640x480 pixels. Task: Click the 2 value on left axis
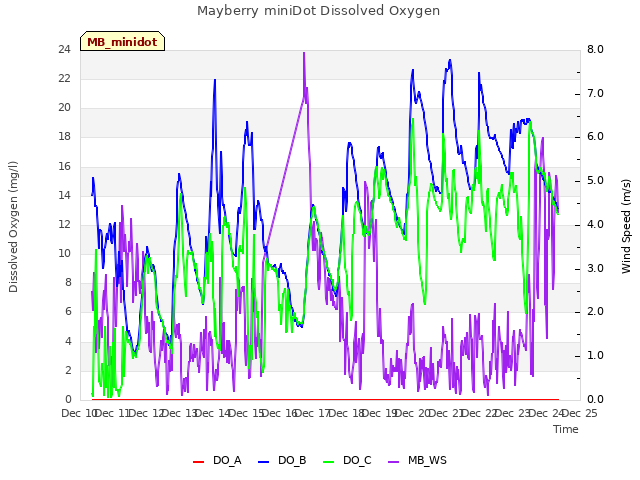[68, 370]
